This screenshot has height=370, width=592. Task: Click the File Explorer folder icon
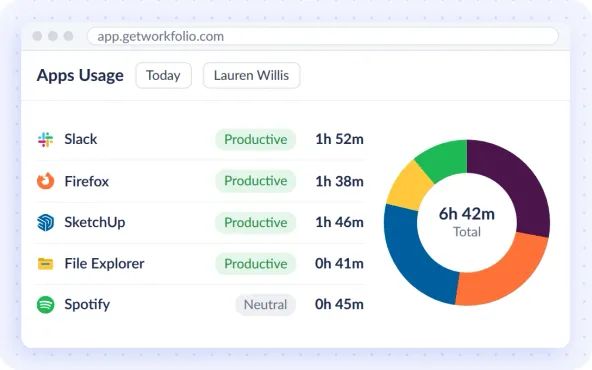[45, 264]
